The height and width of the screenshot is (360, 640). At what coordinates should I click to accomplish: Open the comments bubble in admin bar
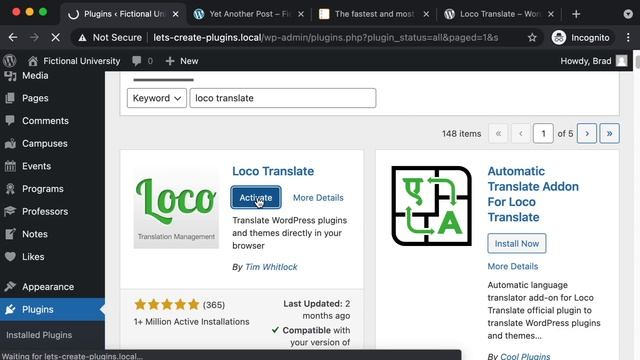pyautogui.click(x=137, y=61)
